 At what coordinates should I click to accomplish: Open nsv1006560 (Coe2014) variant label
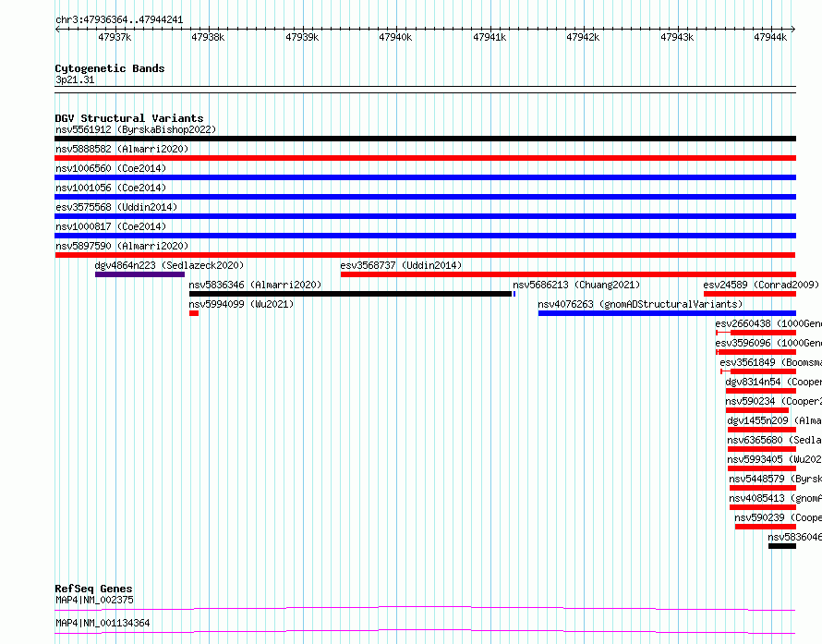click(111, 168)
